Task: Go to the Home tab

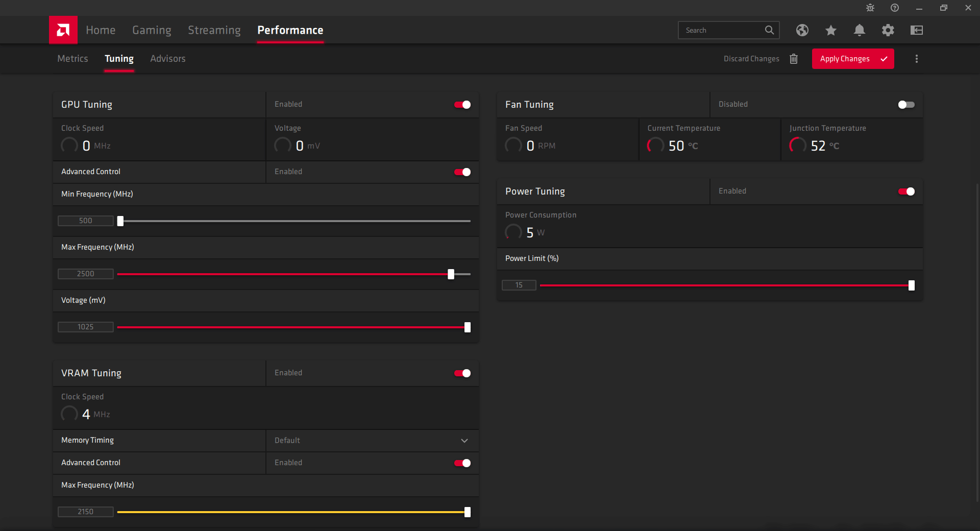Action: [101, 30]
